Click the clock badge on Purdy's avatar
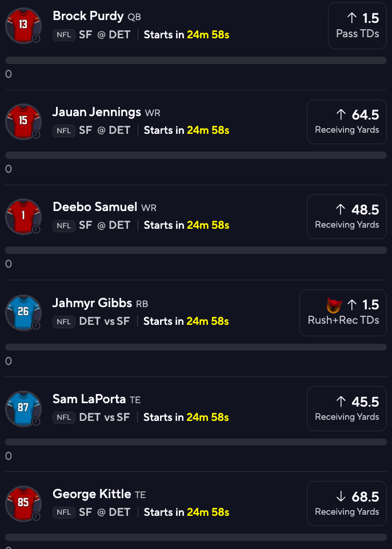392x549 pixels. coord(36,38)
